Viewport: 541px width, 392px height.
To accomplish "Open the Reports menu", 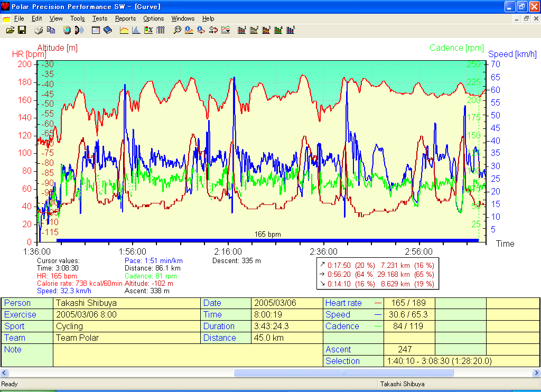I will click(125, 18).
